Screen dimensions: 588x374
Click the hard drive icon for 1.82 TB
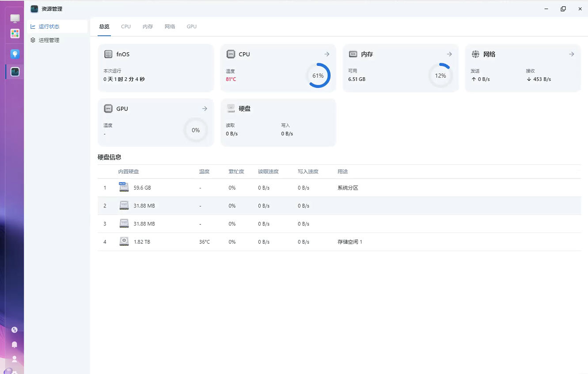tap(124, 242)
